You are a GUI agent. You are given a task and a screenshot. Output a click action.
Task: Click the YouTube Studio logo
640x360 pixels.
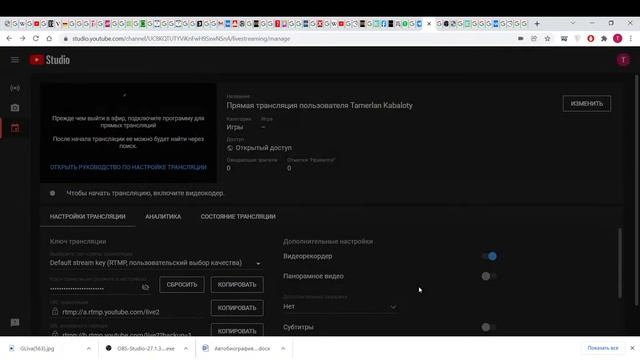tap(49, 60)
